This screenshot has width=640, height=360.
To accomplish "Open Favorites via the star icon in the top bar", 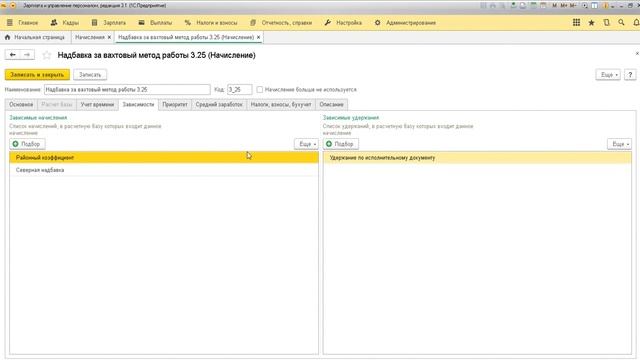I will [591, 23].
